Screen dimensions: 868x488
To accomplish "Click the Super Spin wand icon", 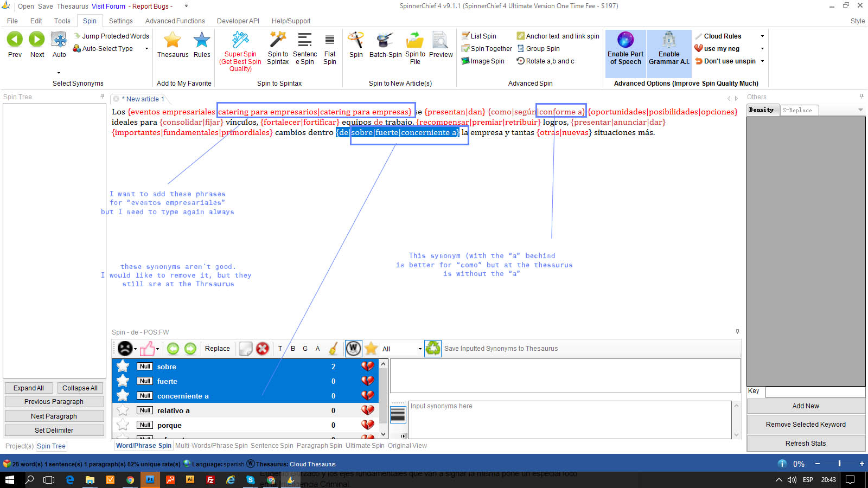I will click(x=240, y=40).
